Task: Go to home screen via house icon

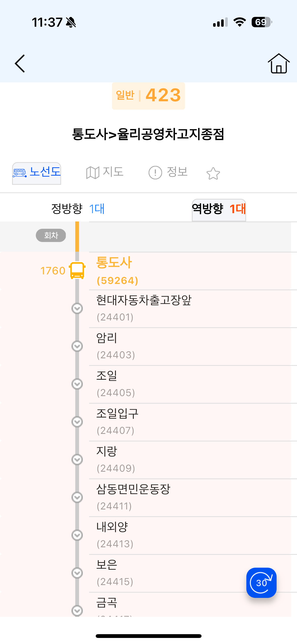Action: click(278, 63)
